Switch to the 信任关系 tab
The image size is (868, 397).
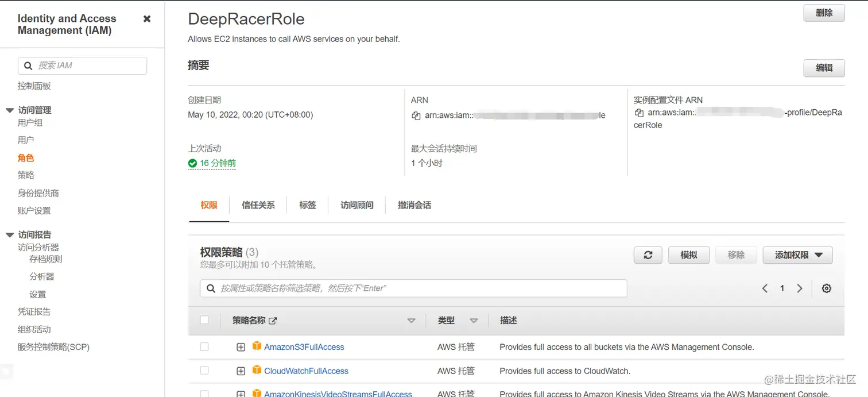258,205
